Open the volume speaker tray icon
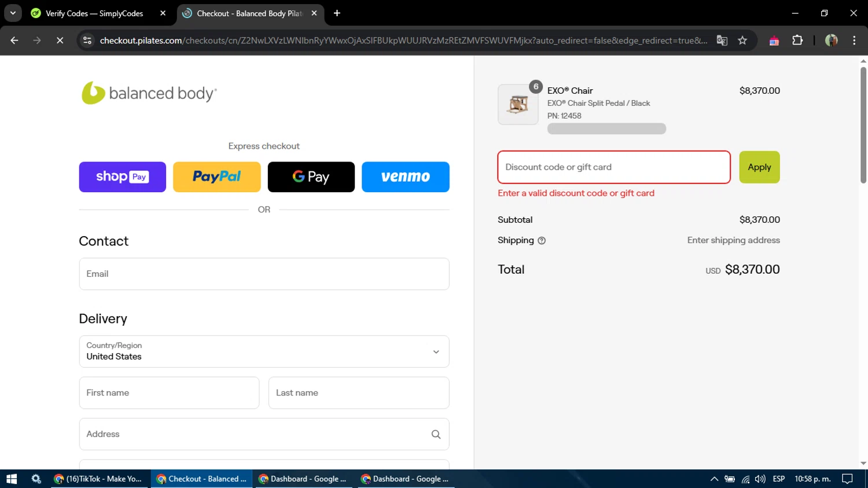The width and height of the screenshot is (868, 488). tap(760, 479)
